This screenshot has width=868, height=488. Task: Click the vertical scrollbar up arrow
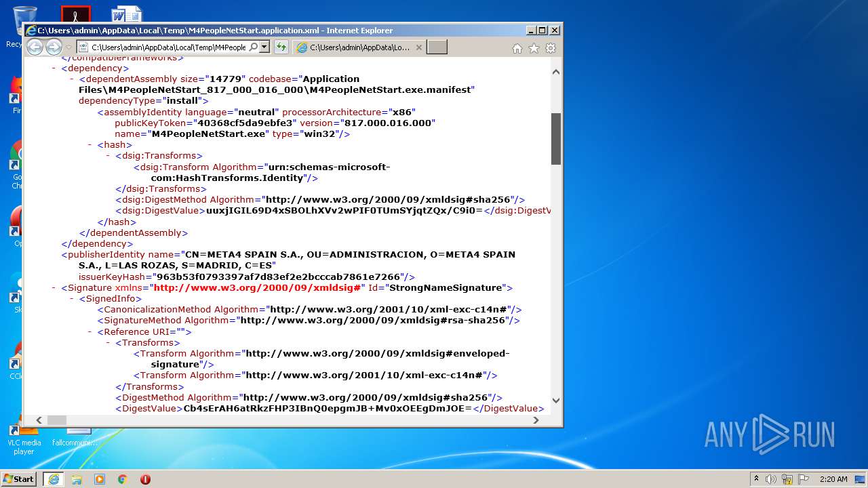click(x=556, y=71)
